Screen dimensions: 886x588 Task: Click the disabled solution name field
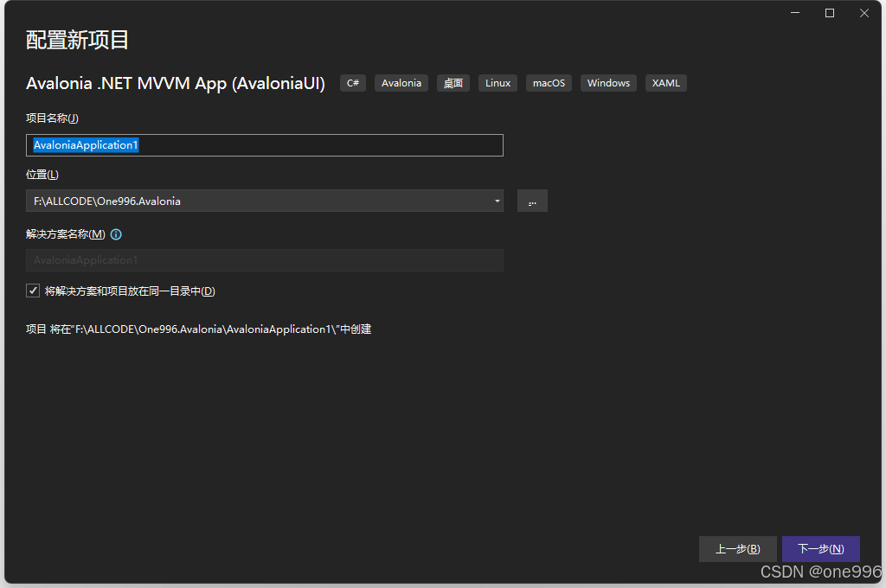(265, 260)
